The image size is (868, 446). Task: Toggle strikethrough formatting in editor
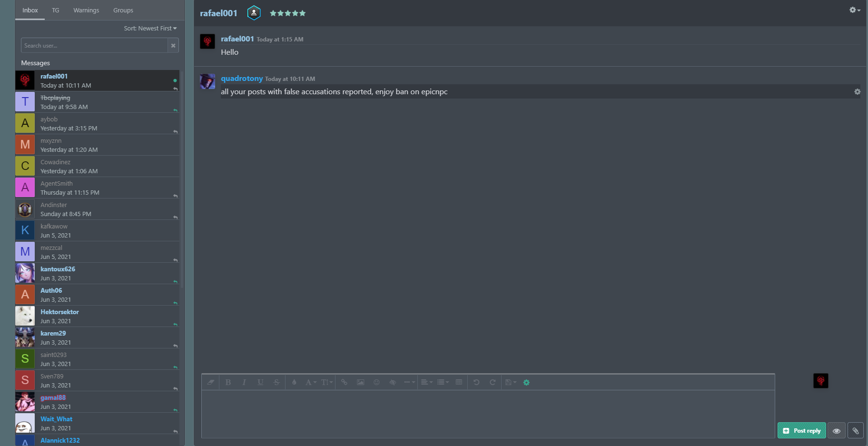276,382
